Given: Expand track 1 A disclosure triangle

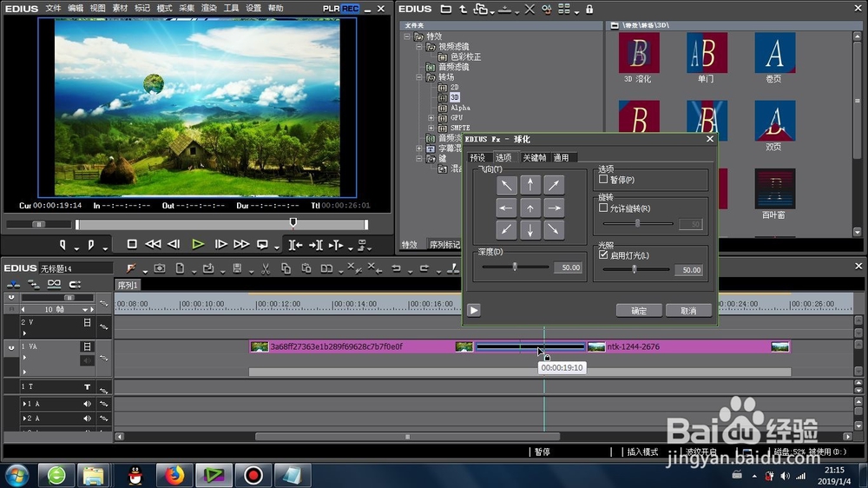Looking at the screenshot, I should (x=23, y=404).
